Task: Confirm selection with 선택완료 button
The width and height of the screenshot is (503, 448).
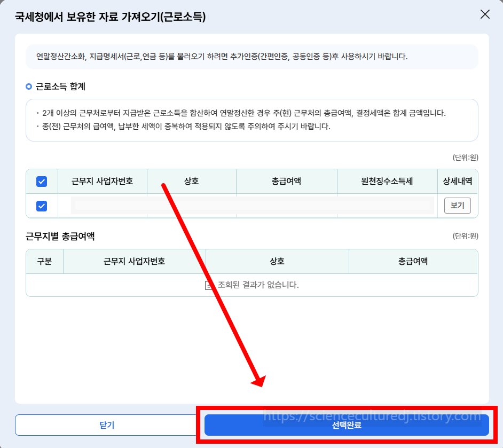Action: [347, 425]
